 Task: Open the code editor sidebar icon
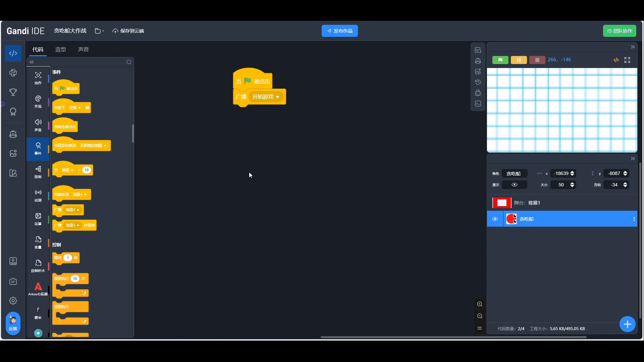(13, 53)
